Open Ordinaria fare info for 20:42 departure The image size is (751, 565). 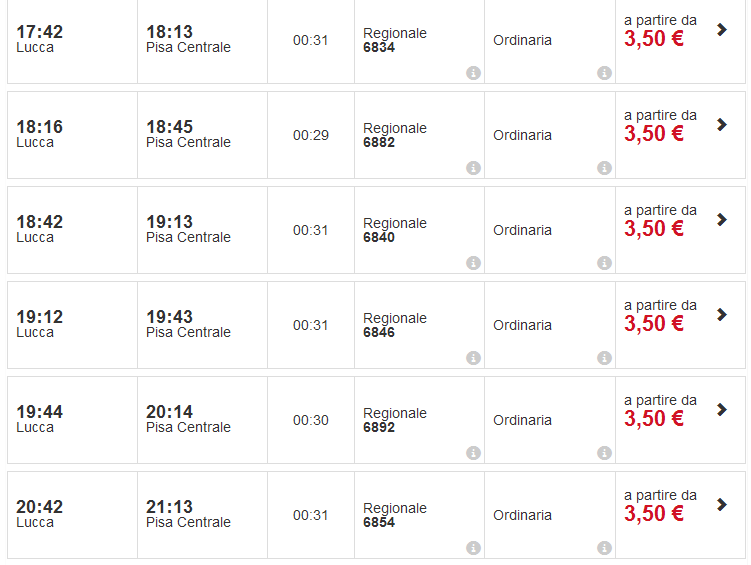coord(604,548)
